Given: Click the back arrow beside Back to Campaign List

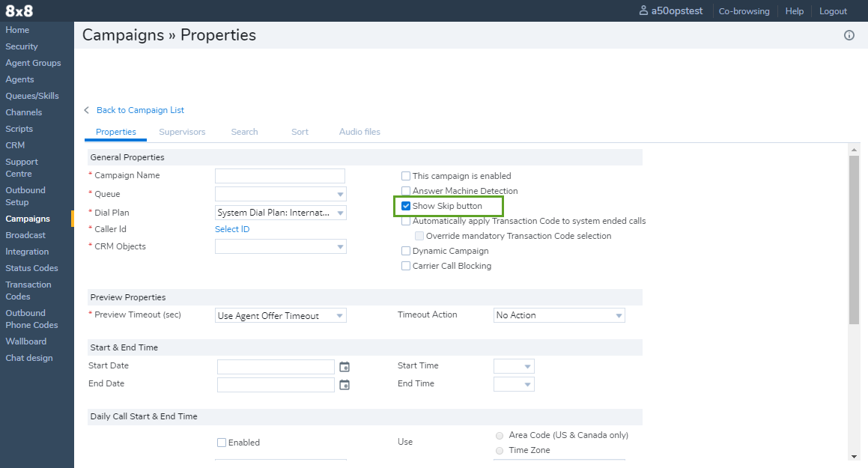Looking at the screenshot, I should pos(87,110).
